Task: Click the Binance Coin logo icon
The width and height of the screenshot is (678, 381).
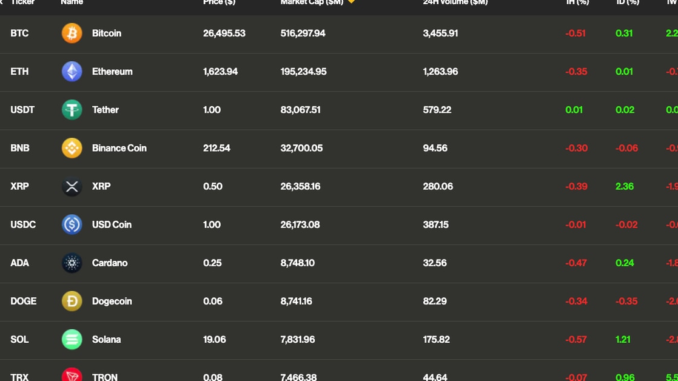Action: (x=72, y=148)
